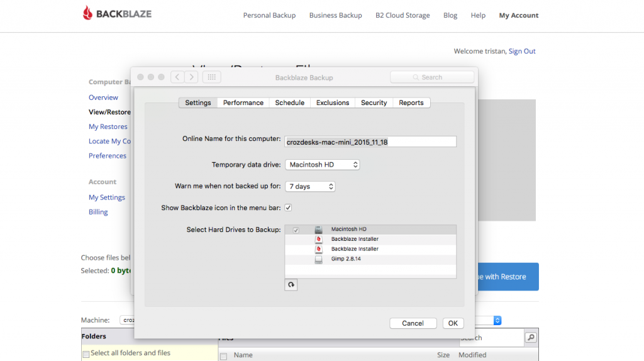Click the first Backblaze Installer flame icon
This screenshot has height=361, width=644.
click(318, 240)
